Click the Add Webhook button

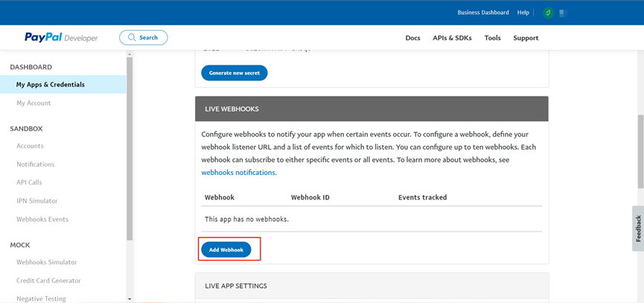pyautogui.click(x=226, y=249)
